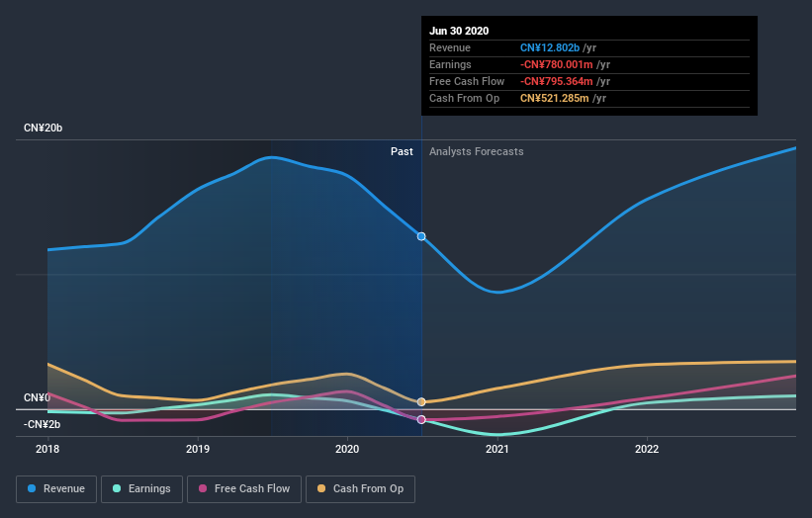Viewport: 812px width, 518px height.
Task: Select the Free Cash Flow marker at mid-2020
Action: [x=421, y=420]
